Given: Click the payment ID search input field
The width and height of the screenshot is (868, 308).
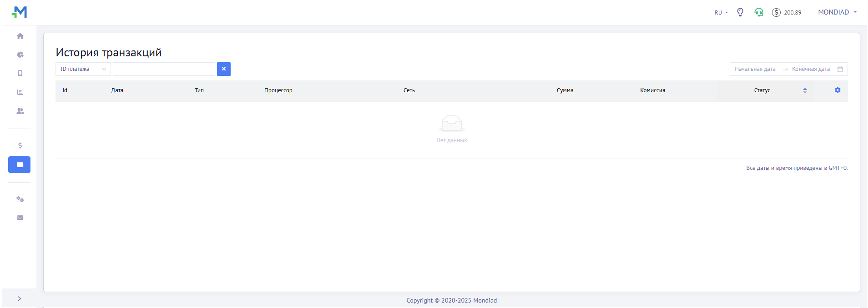Looking at the screenshot, I should (164, 69).
